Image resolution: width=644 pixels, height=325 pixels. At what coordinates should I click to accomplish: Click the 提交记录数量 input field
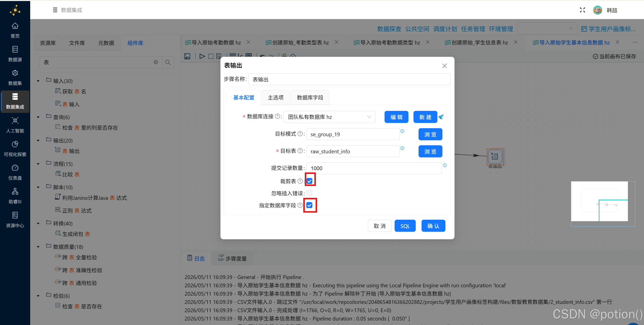click(x=374, y=168)
